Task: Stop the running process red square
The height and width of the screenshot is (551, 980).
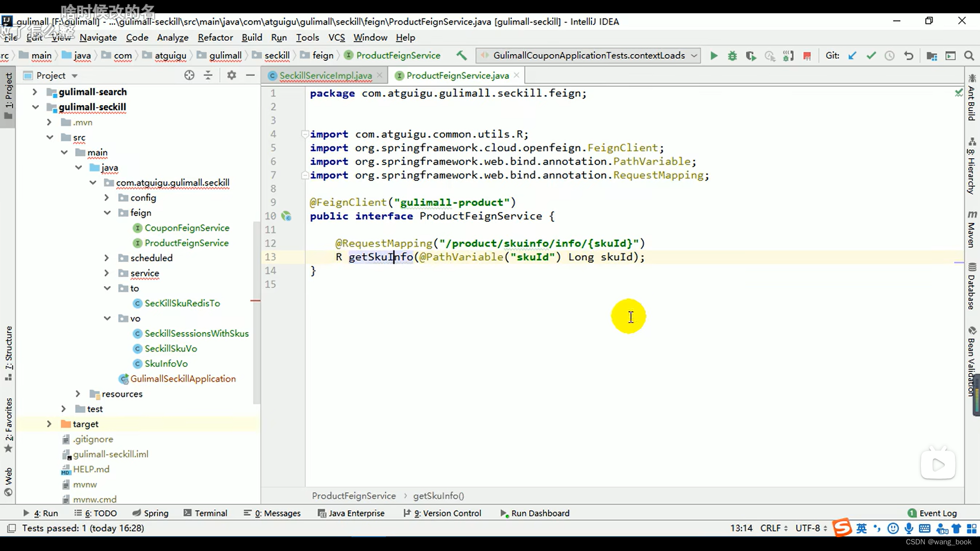Action: tap(807, 56)
